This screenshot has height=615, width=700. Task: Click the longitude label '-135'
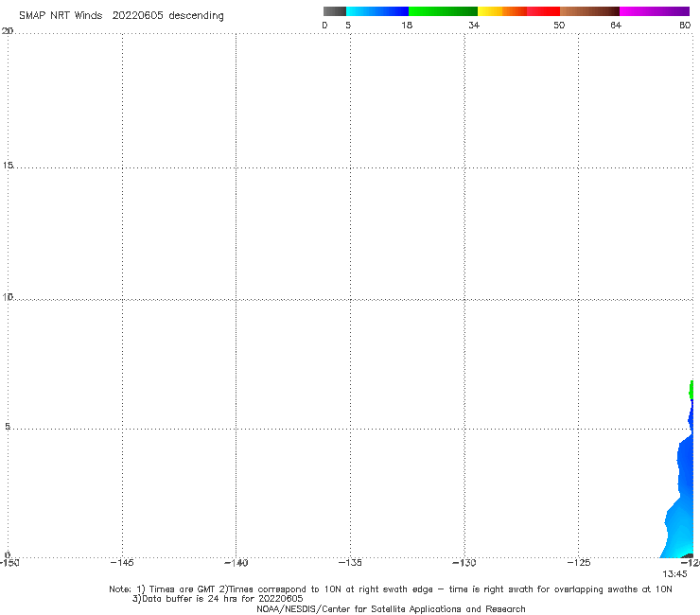(x=350, y=563)
